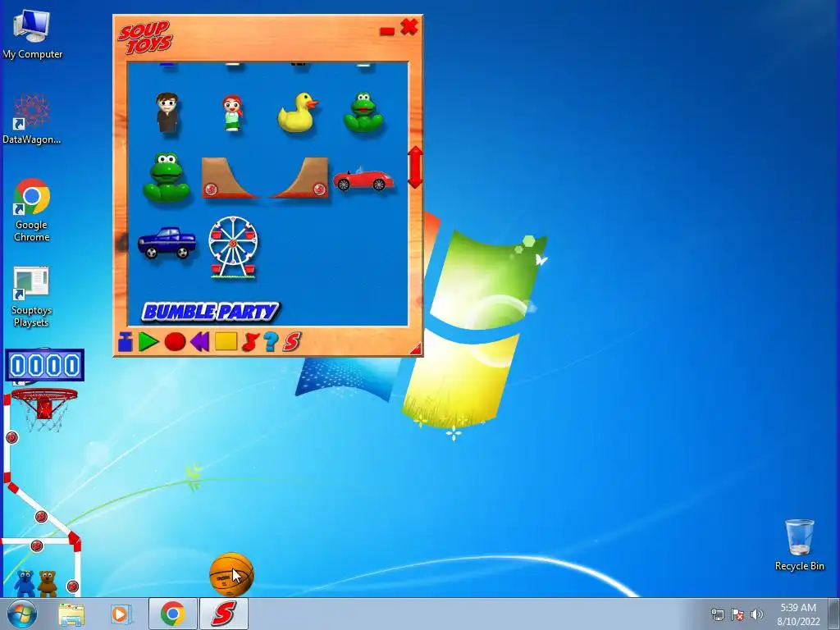Minimize the Soup Toys toybox window
Screen dimensions: 840x630
387,31
